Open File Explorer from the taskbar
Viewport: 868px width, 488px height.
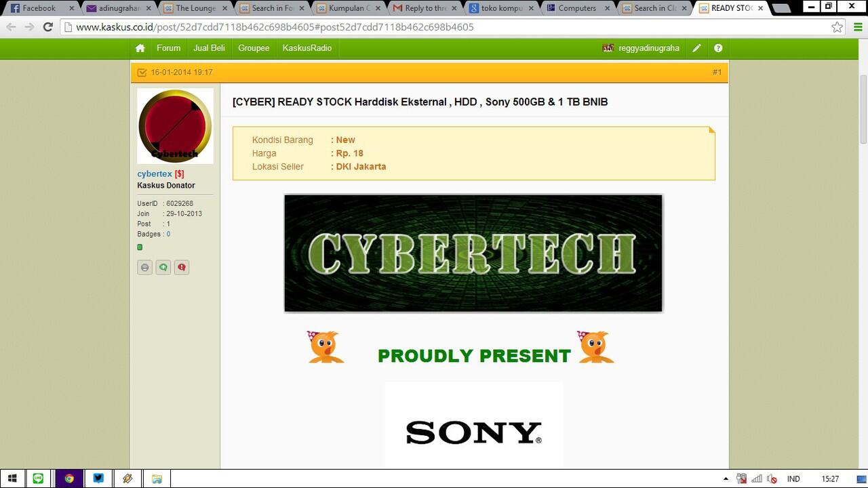click(157, 479)
